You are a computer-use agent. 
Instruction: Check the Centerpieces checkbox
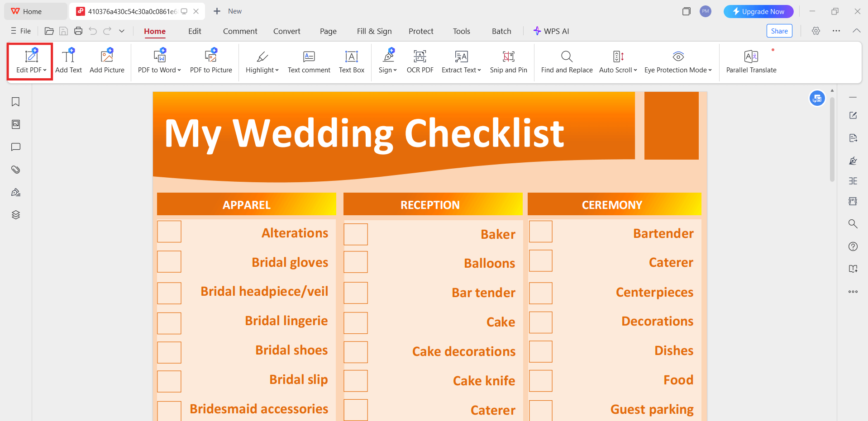point(541,293)
